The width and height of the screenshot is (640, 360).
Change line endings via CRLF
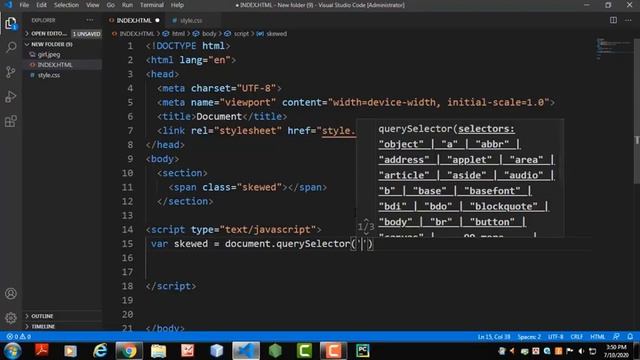point(576,337)
